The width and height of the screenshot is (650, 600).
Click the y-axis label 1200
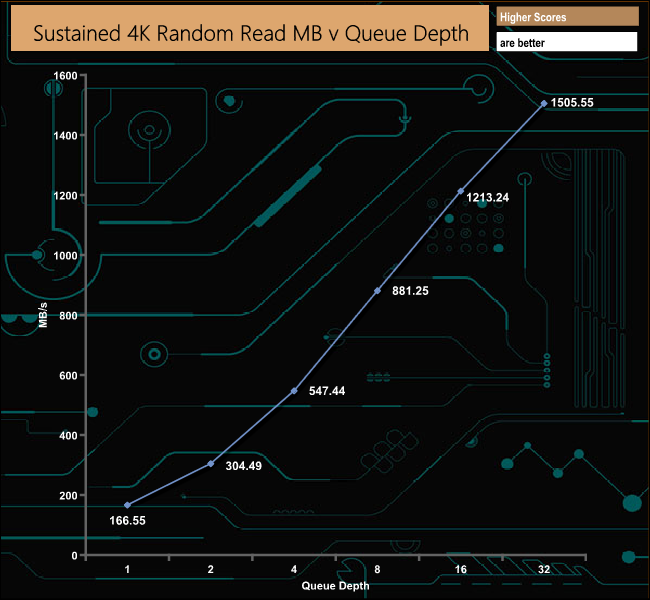coord(65,195)
